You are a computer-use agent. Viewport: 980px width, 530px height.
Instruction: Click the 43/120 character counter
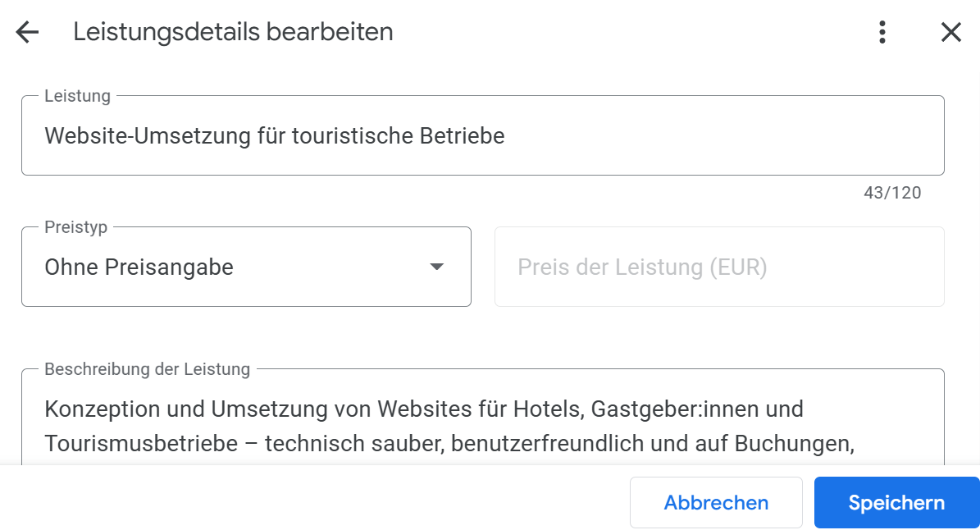pos(892,194)
